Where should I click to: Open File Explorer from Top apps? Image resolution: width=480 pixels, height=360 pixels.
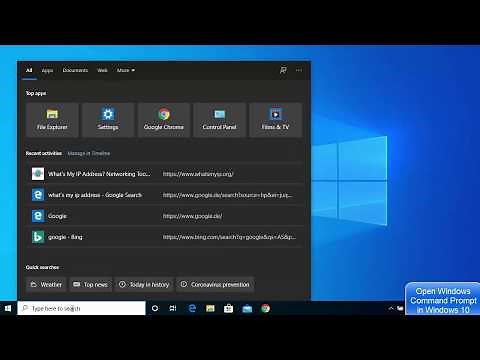(x=52, y=120)
